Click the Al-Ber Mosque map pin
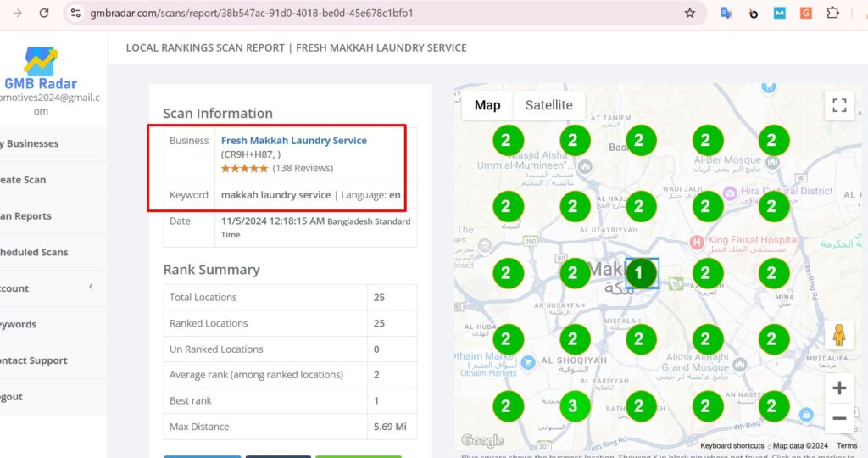This screenshot has height=458, width=868. click(x=773, y=162)
